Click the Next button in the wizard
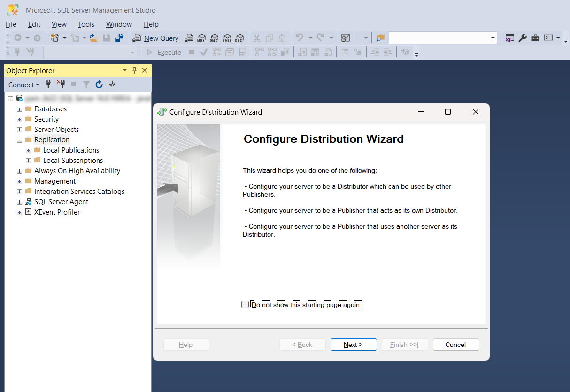Image resolution: width=570 pixels, height=392 pixels. pos(353,344)
